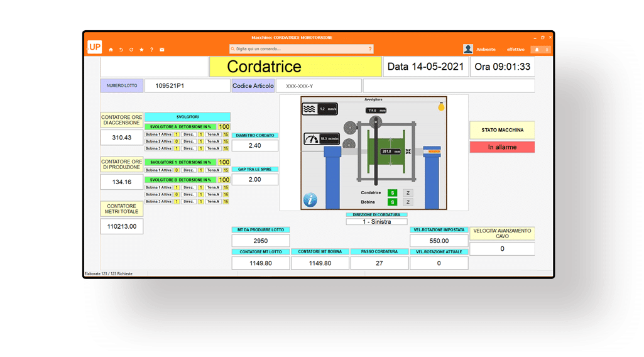Viewport: 644px width, 357px height.
Task: Click the Stato Macchina button
Action: pyautogui.click(x=502, y=130)
